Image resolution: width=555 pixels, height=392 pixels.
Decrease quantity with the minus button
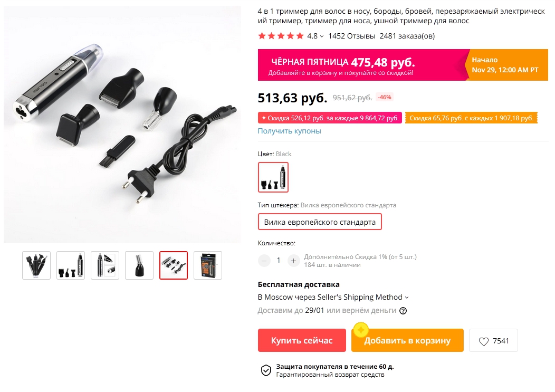[264, 261]
